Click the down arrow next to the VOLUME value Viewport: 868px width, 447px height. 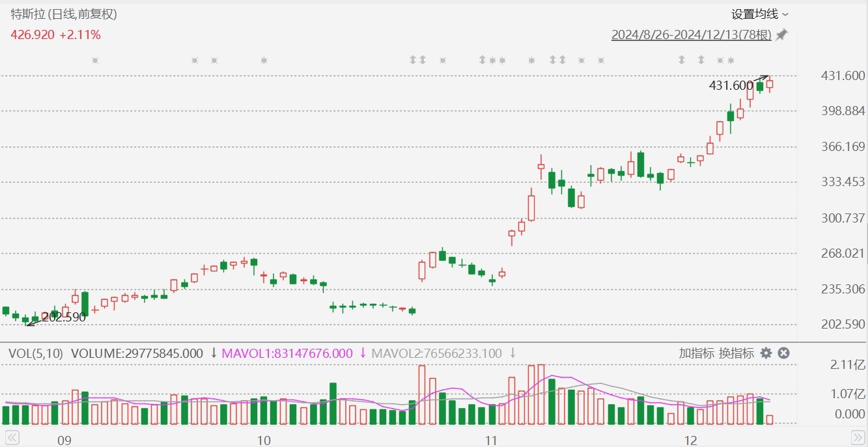[x=214, y=353]
